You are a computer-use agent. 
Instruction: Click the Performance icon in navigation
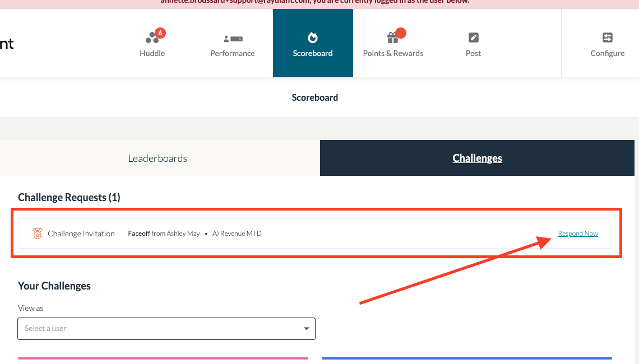point(233,39)
